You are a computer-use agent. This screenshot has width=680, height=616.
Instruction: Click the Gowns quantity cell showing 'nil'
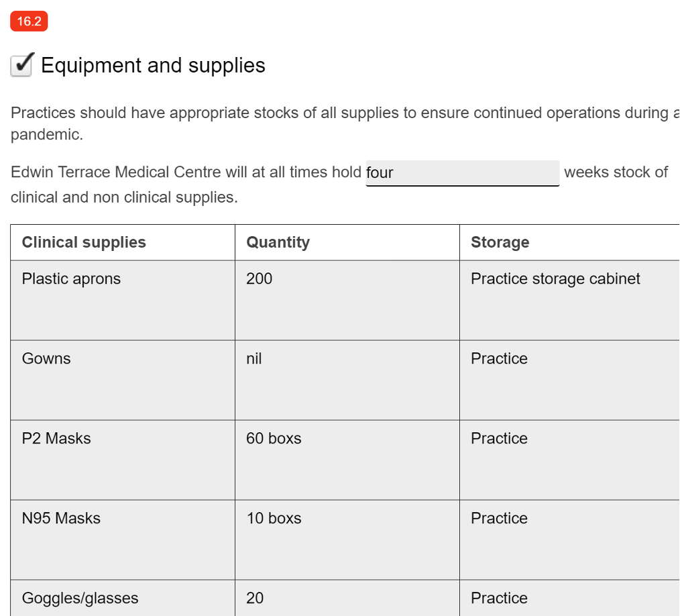pyautogui.click(x=347, y=380)
